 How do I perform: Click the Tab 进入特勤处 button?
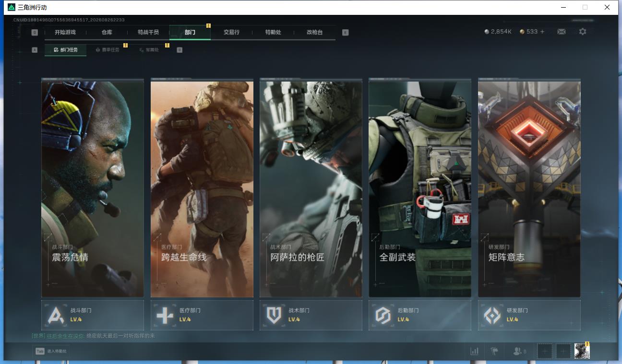tap(51, 351)
